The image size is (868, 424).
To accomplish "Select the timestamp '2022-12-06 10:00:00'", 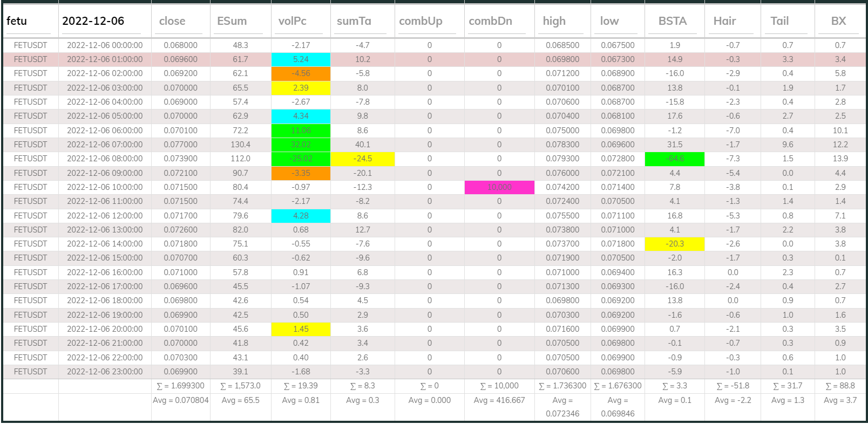I will pos(105,187).
